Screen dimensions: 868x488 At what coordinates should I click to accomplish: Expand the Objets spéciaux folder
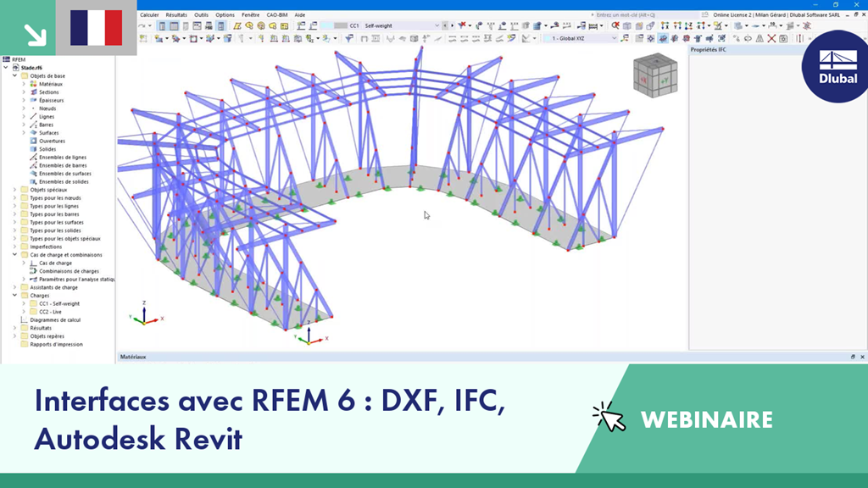[15, 190]
